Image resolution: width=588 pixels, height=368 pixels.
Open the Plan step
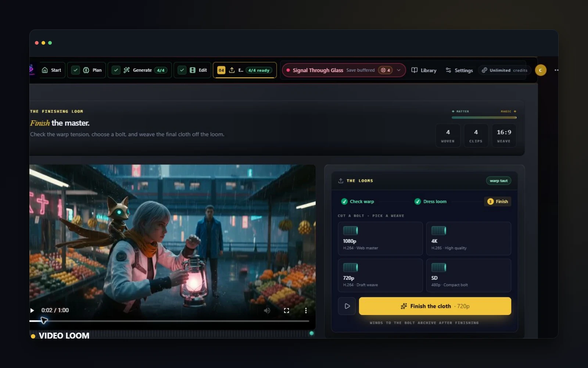pos(87,70)
